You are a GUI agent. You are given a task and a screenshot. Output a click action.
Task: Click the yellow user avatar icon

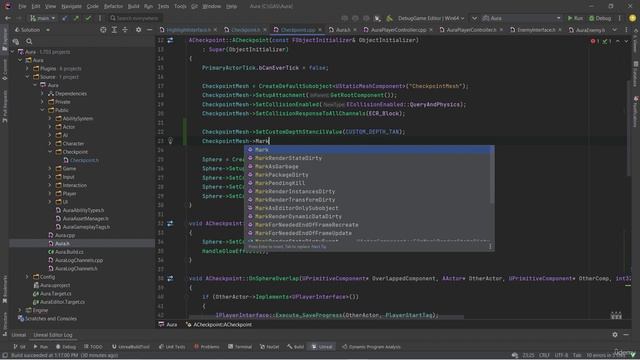[633, 18]
